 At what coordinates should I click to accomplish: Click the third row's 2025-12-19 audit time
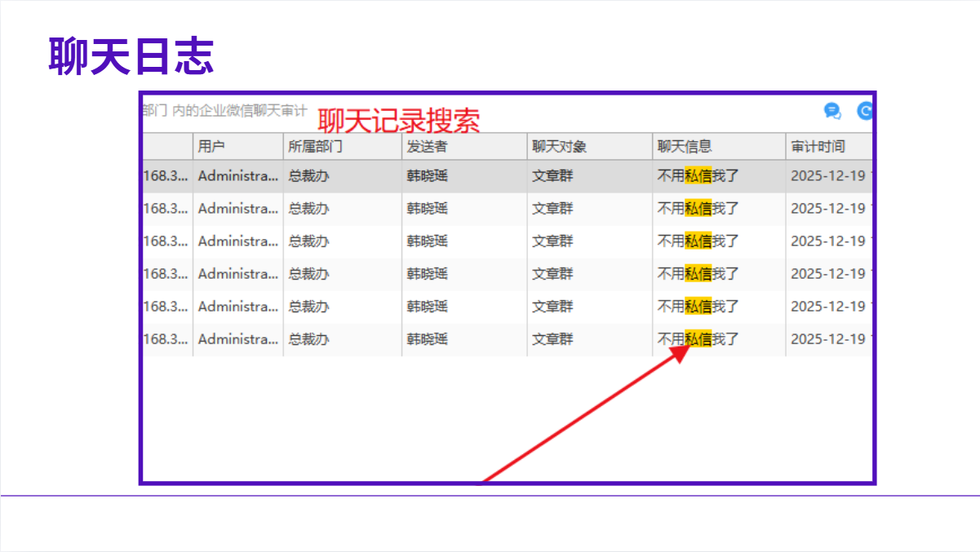click(827, 241)
